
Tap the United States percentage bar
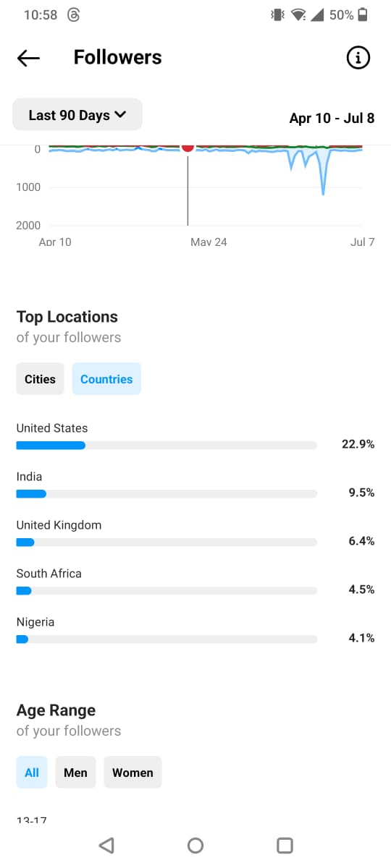click(167, 445)
